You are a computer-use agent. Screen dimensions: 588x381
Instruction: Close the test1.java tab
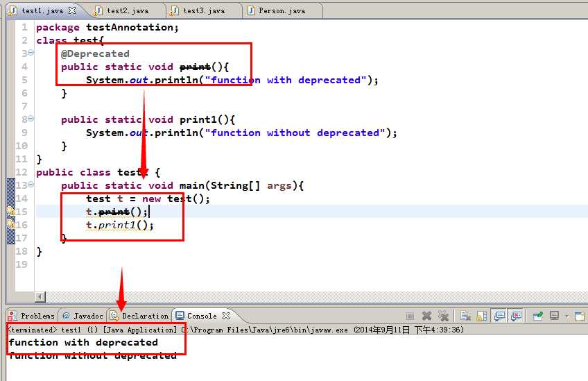tap(72, 10)
